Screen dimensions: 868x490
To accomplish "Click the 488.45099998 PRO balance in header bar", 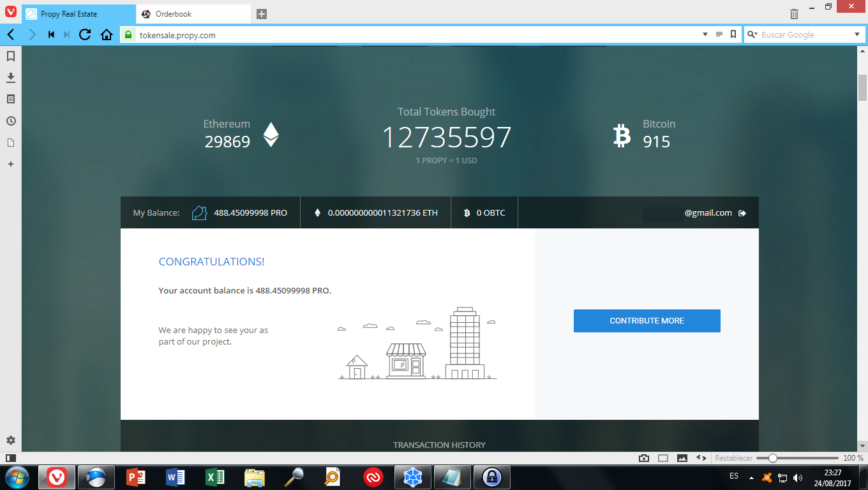I will [250, 212].
